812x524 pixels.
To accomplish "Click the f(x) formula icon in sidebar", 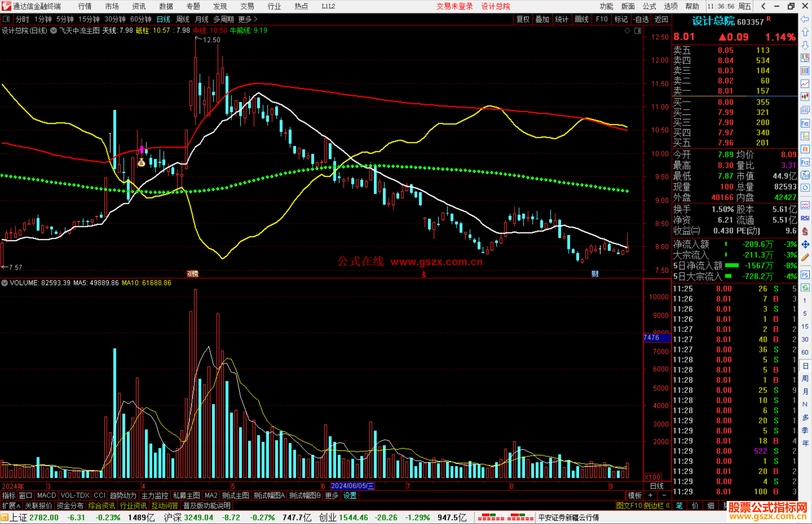I will click(805, 175).
